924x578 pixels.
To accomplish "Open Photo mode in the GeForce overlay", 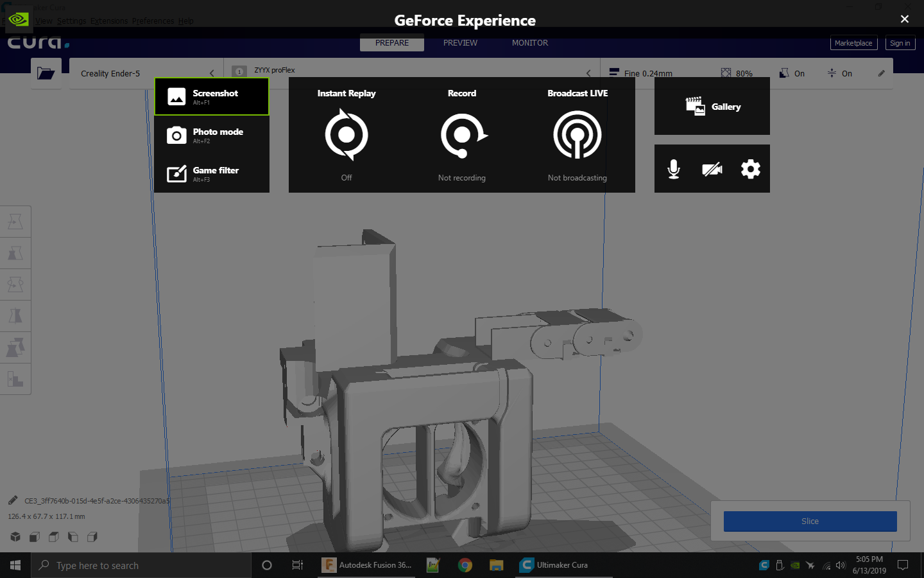I will click(212, 135).
